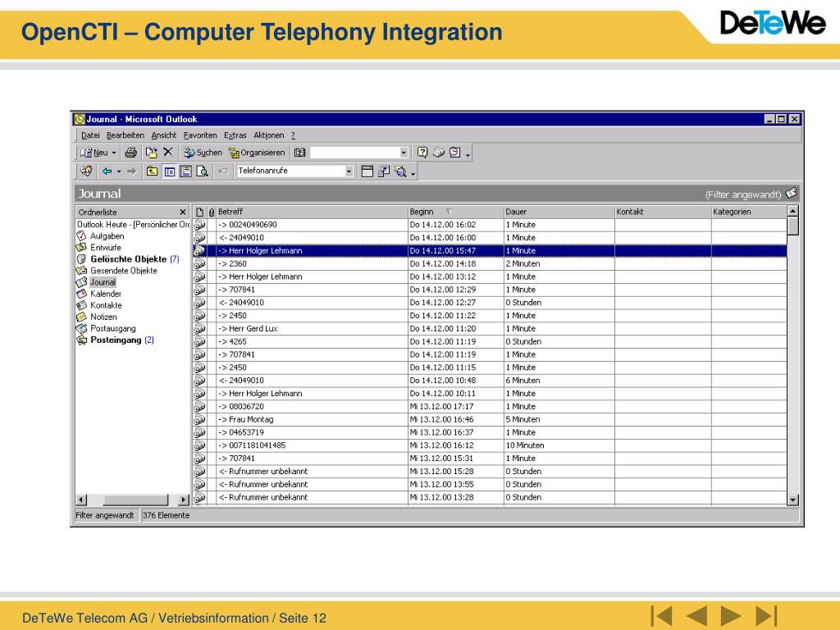Open the Extras menu

[x=235, y=135]
